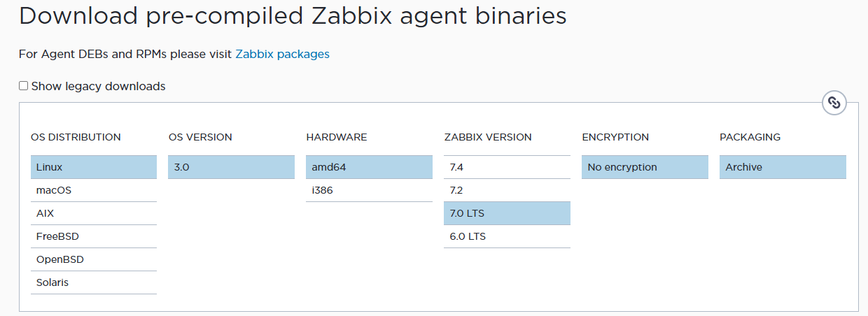Click the copy link chain icon

[834, 103]
